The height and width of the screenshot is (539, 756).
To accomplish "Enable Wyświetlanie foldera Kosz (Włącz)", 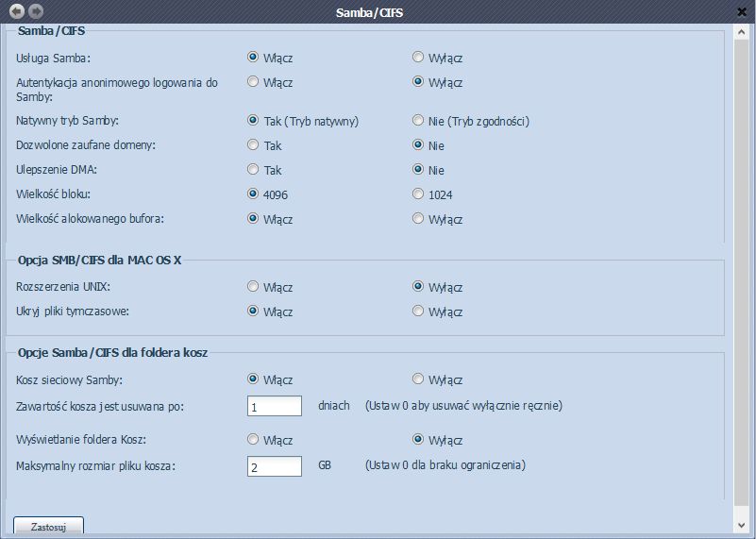I will pyautogui.click(x=253, y=439).
